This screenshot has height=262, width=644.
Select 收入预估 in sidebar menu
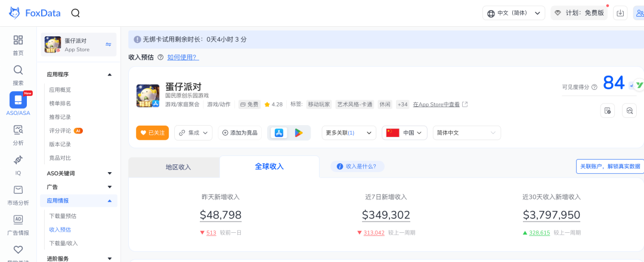(x=60, y=230)
